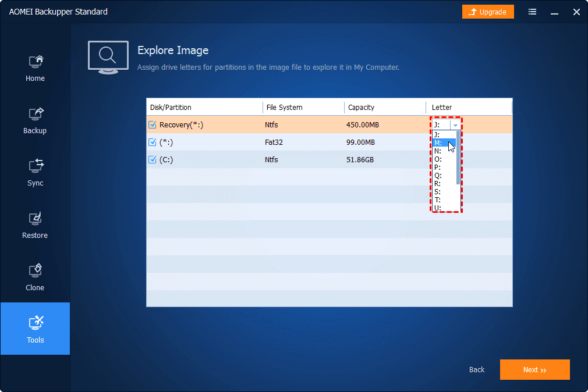Click the orange Upgrade button
Screen dimensions: 588x392
click(488, 12)
